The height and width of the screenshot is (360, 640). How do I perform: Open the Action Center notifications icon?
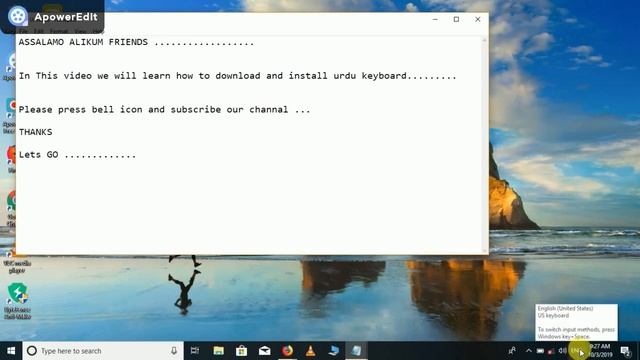tap(625, 351)
